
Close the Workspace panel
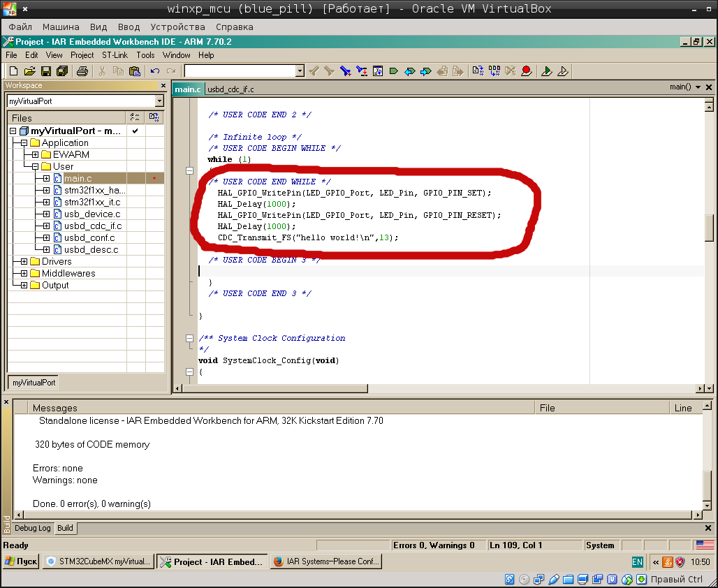tap(163, 86)
